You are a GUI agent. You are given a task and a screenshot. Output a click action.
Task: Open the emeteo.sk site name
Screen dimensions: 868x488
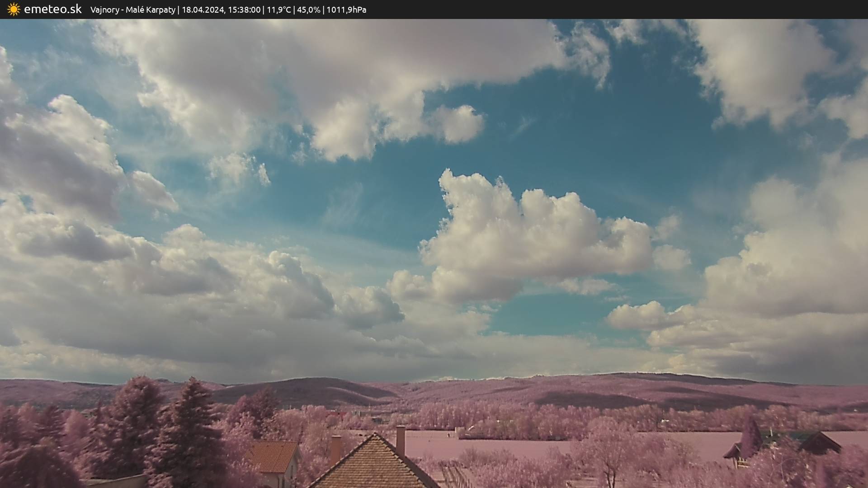[52, 9]
